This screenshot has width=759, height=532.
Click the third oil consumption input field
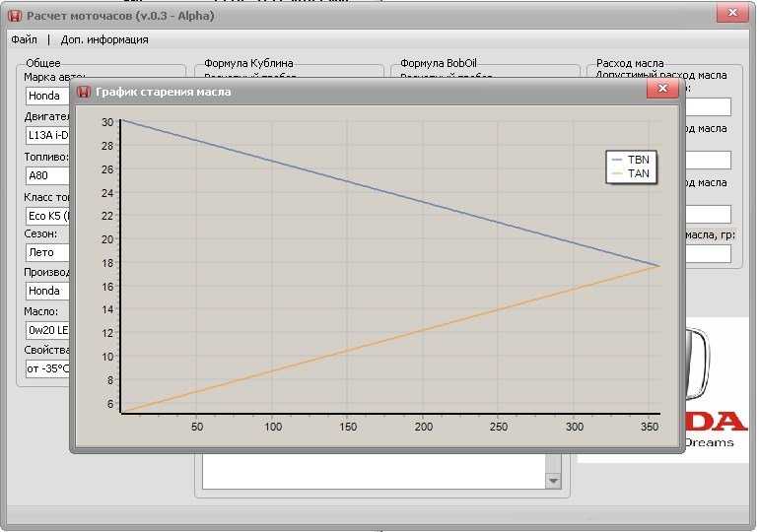tap(708, 214)
